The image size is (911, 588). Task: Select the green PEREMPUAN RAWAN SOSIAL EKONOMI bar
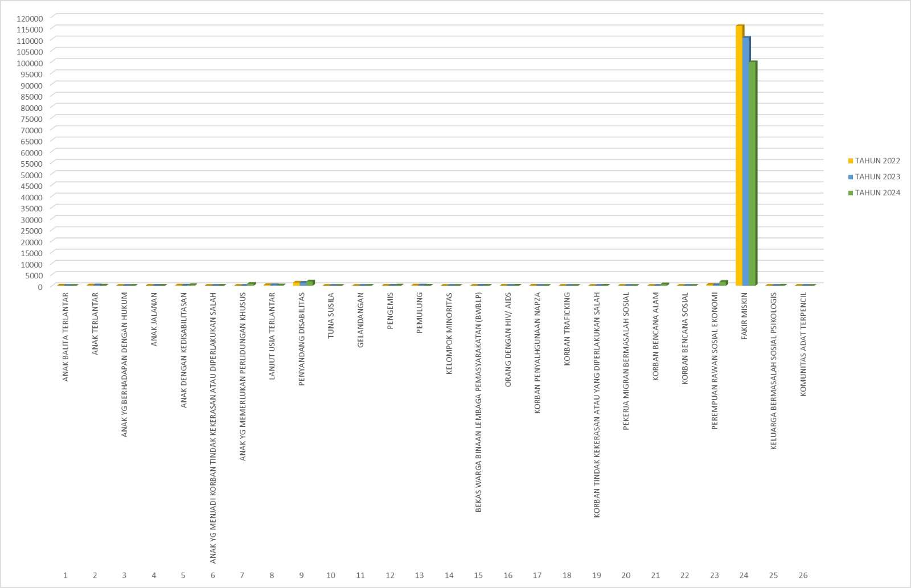[723, 283]
